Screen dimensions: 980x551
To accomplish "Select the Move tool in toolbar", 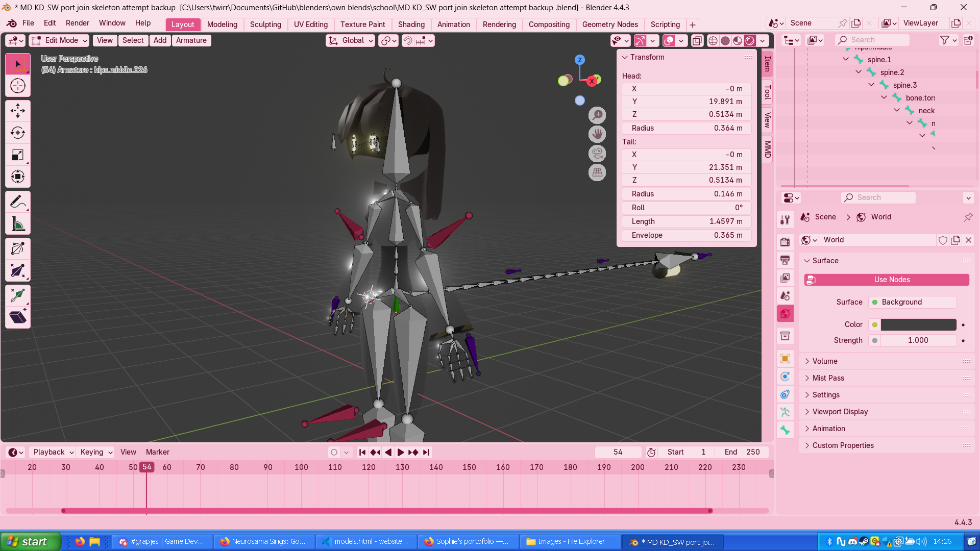I will [18, 111].
